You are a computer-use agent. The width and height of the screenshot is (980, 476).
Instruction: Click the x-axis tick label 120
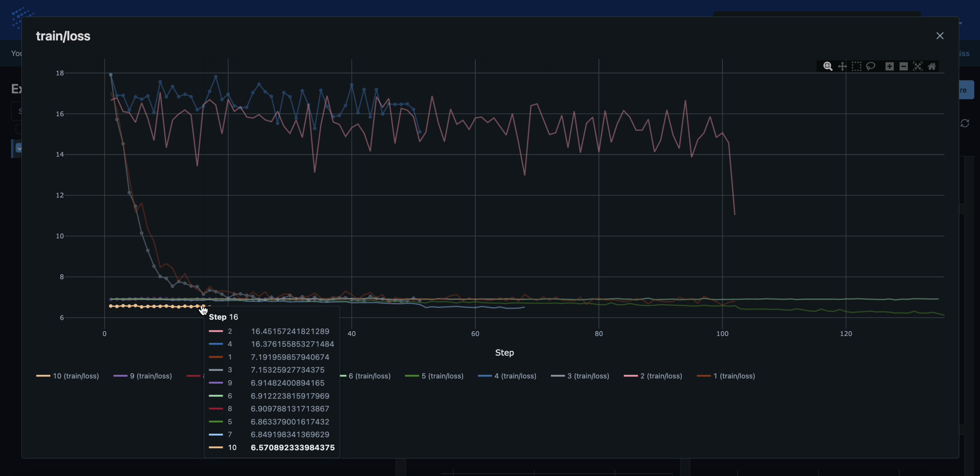(846, 333)
